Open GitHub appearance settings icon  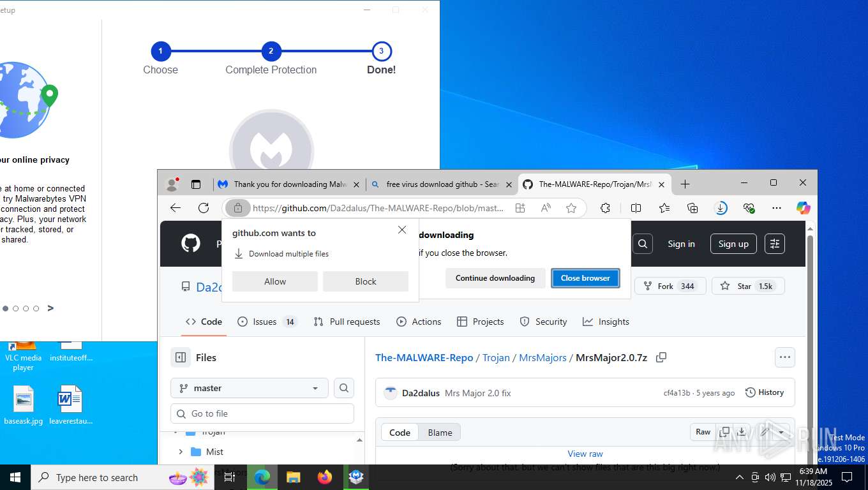774,244
